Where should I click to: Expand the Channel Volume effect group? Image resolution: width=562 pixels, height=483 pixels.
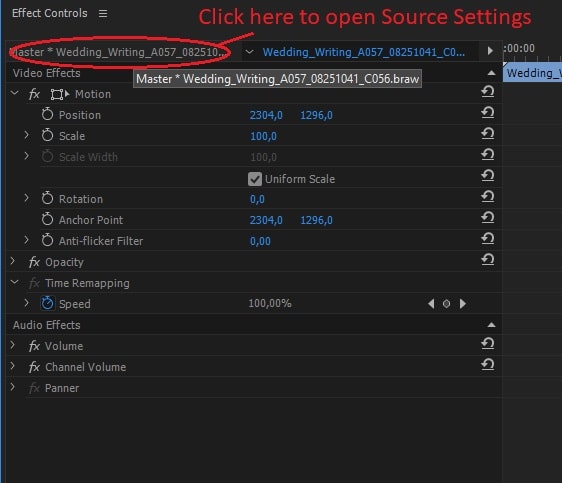13,366
